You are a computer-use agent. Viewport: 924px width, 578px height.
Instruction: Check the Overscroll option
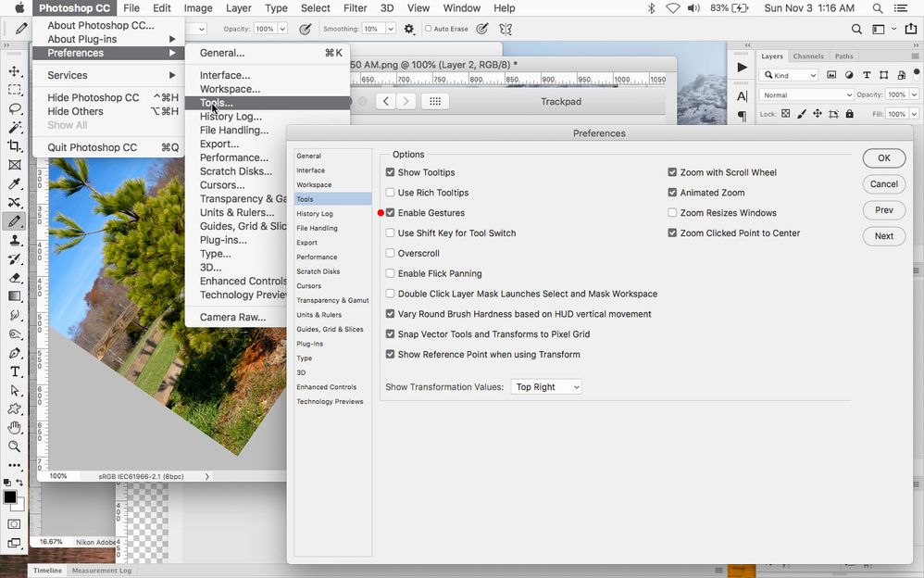point(390,253)
